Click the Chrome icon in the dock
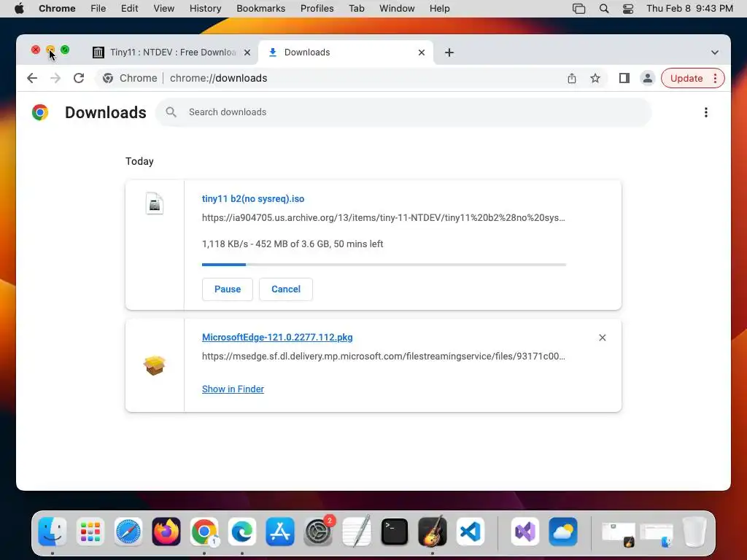The height and width of the screenshot is (560, 747). pos(204,532)
